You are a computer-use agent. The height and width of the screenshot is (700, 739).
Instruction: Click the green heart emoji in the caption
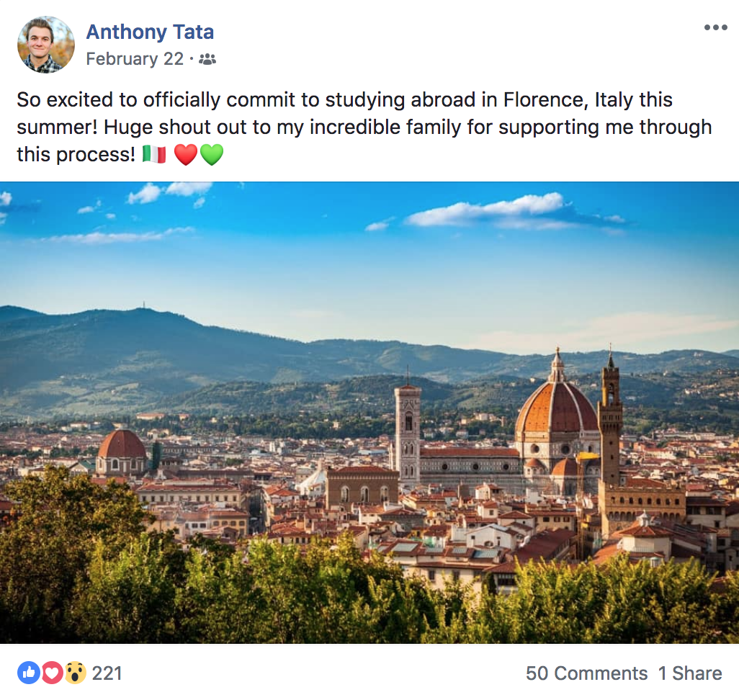tap(212, 155)
